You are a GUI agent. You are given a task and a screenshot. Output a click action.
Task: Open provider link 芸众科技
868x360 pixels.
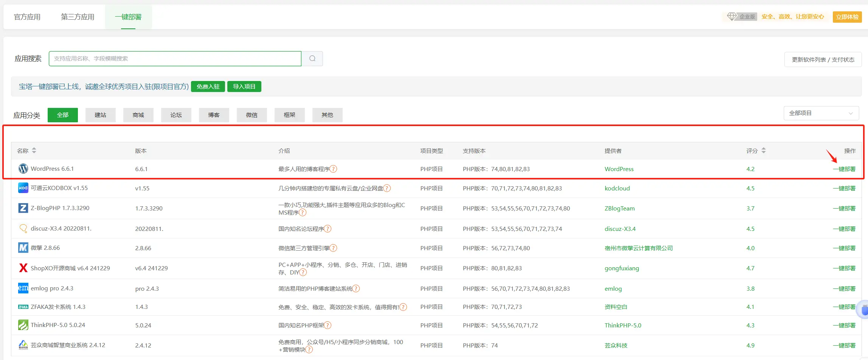pos(616,345)
